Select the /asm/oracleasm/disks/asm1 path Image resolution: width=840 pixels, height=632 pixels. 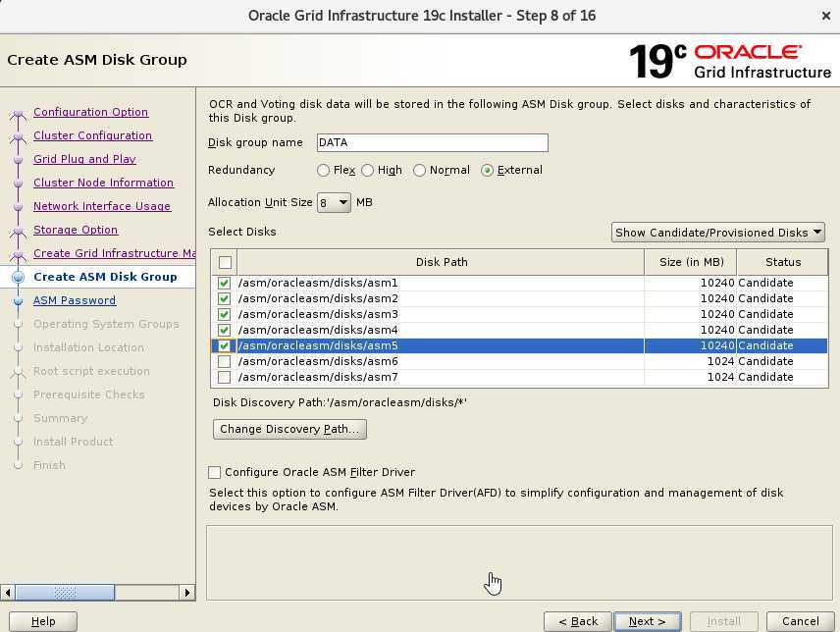[x=318, y=283]
